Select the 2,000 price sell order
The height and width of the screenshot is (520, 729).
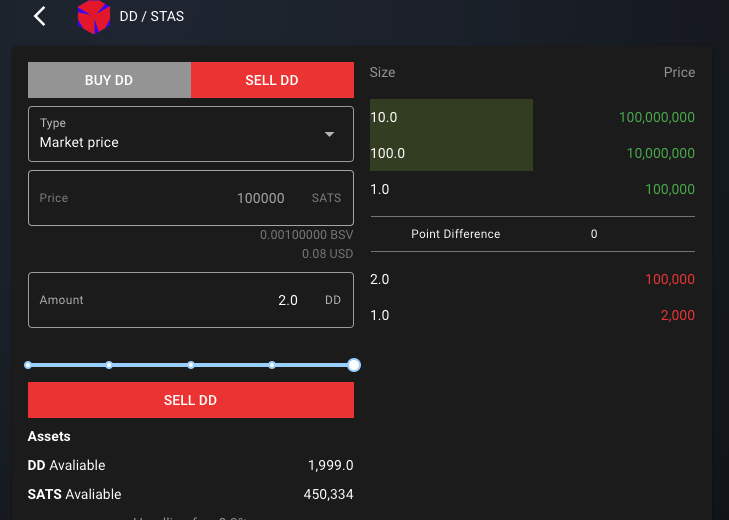tap(532, 315)
